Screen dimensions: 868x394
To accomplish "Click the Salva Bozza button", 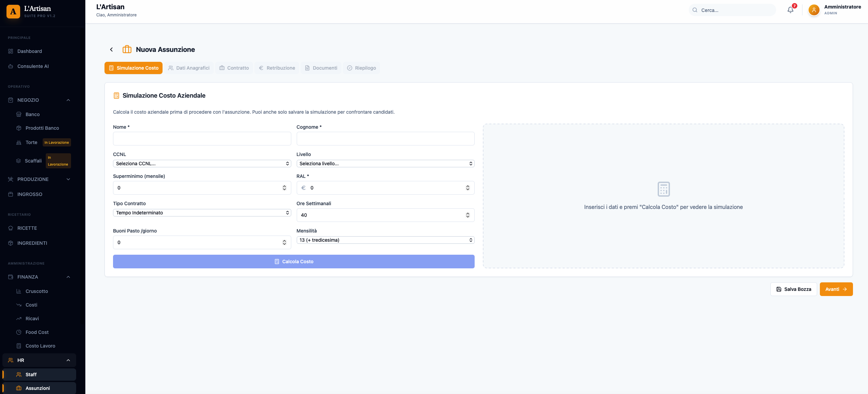I will (x=794, y=289).
